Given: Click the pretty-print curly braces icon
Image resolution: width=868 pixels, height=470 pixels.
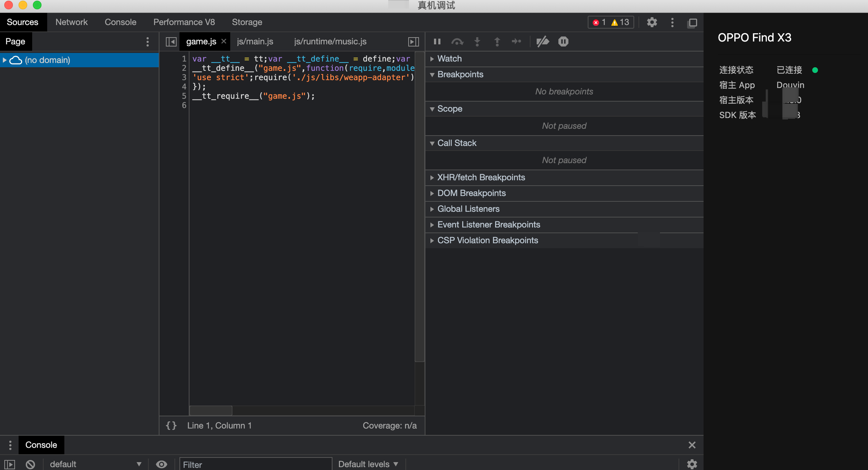Looking at the screenshot, I should [171, 425].
